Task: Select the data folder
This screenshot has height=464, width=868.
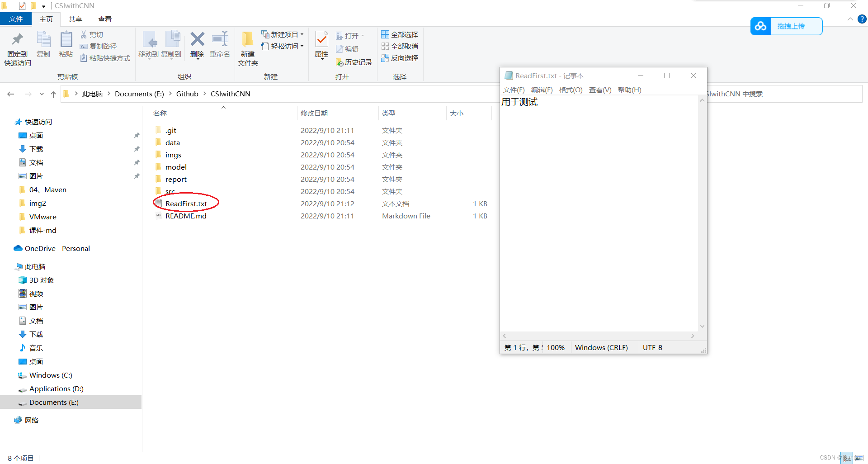Action: click(x=173, y=142)
